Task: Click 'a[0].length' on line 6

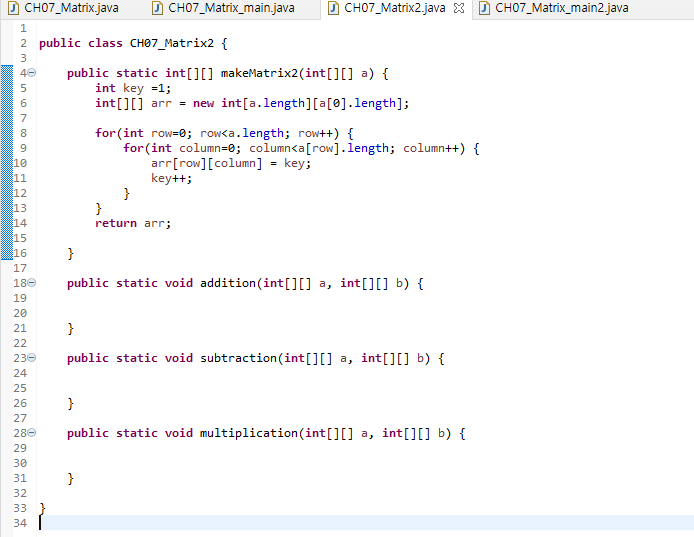Action: coord(357,103)
